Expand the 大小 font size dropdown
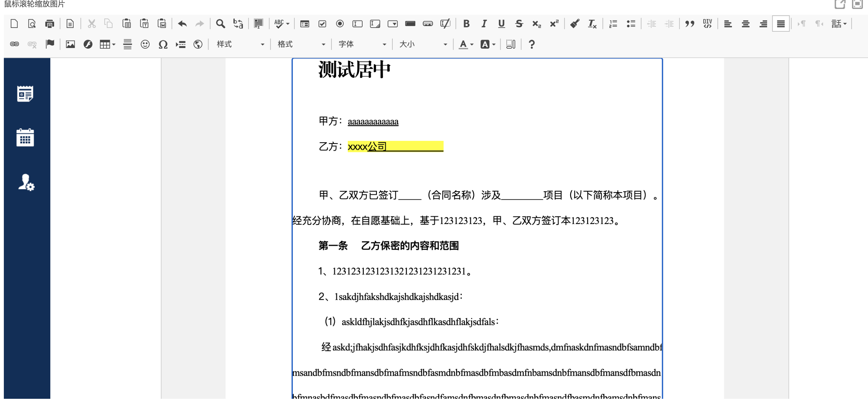 pos(423,44)
